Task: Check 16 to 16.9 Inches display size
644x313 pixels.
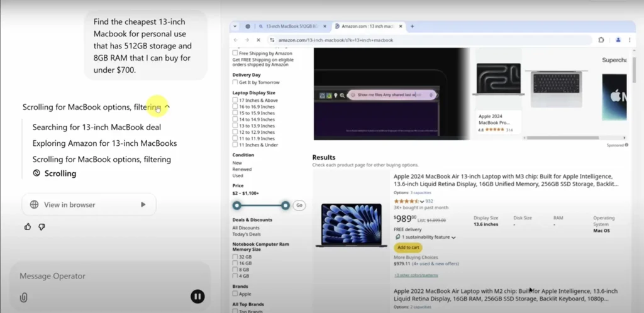Action: pyautogui.click(x=235, y=107)
